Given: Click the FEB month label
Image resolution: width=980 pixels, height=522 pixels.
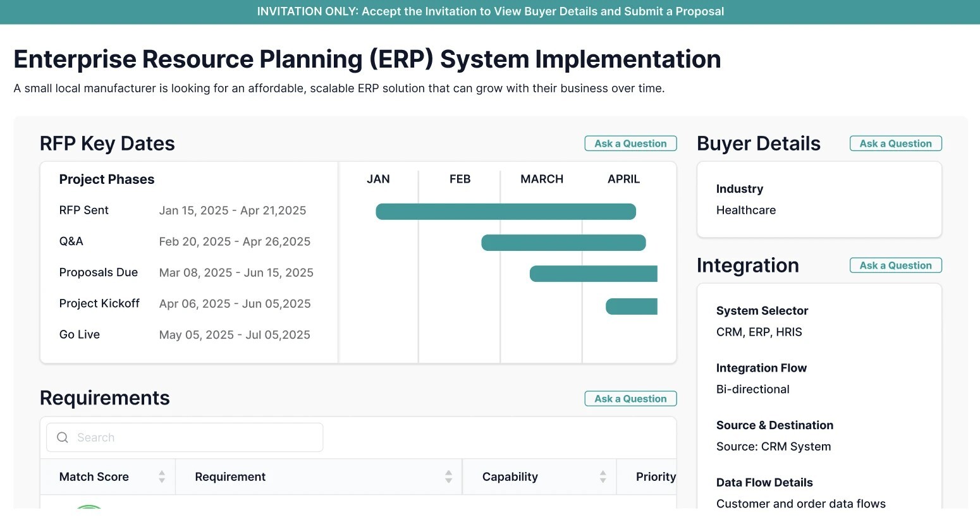Looking at the screenshot, I should (x=460, y=179).
